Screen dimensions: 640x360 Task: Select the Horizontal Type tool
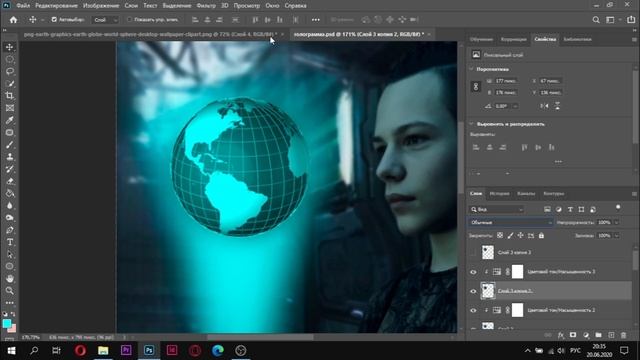(x=9, y=242)
